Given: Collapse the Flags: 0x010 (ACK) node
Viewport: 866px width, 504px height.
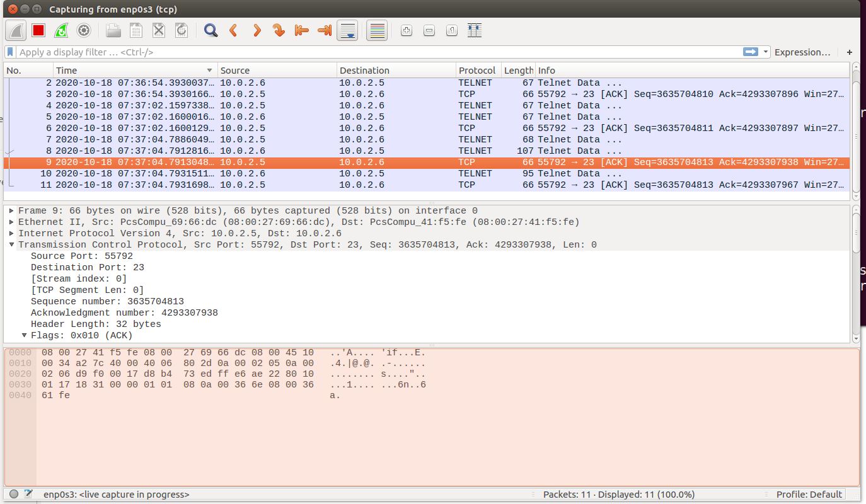Looking at the screenshot, I should coord(25,335).
